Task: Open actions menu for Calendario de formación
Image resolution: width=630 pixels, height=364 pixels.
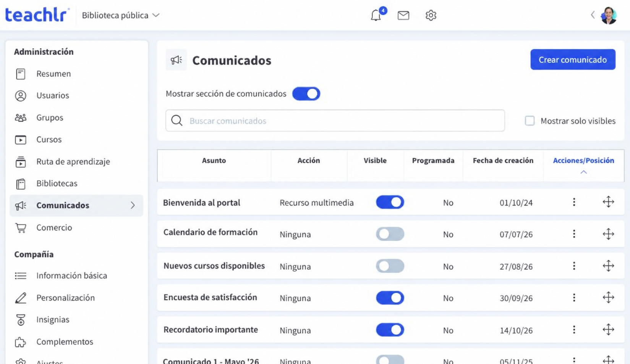Action: (x=574, y=234)
